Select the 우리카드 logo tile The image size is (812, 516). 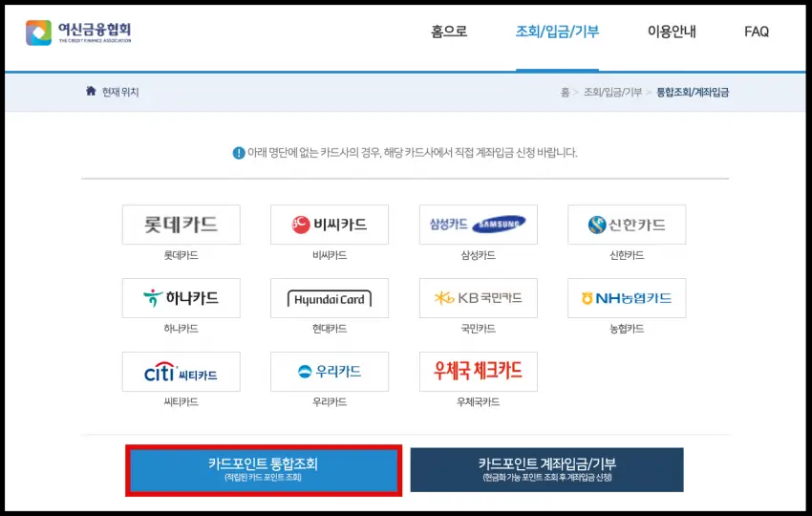[330, 372]
